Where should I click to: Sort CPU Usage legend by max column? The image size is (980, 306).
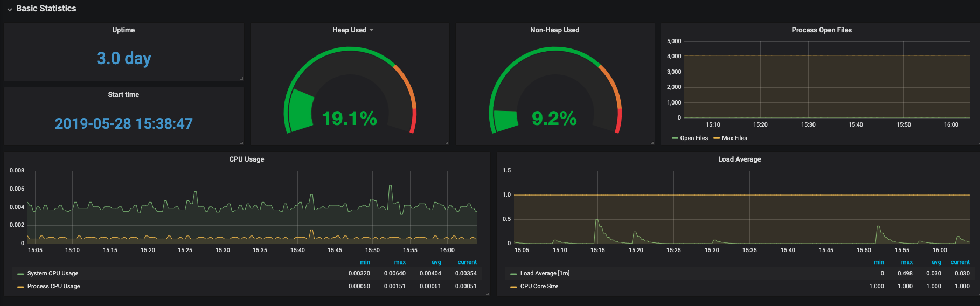click(x=400, y=262)
